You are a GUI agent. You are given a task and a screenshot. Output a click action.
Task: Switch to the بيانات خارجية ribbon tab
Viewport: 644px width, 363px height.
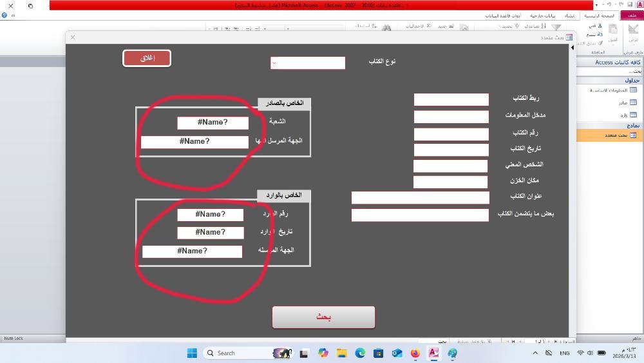pyautogui.click(x=542, y=15)
